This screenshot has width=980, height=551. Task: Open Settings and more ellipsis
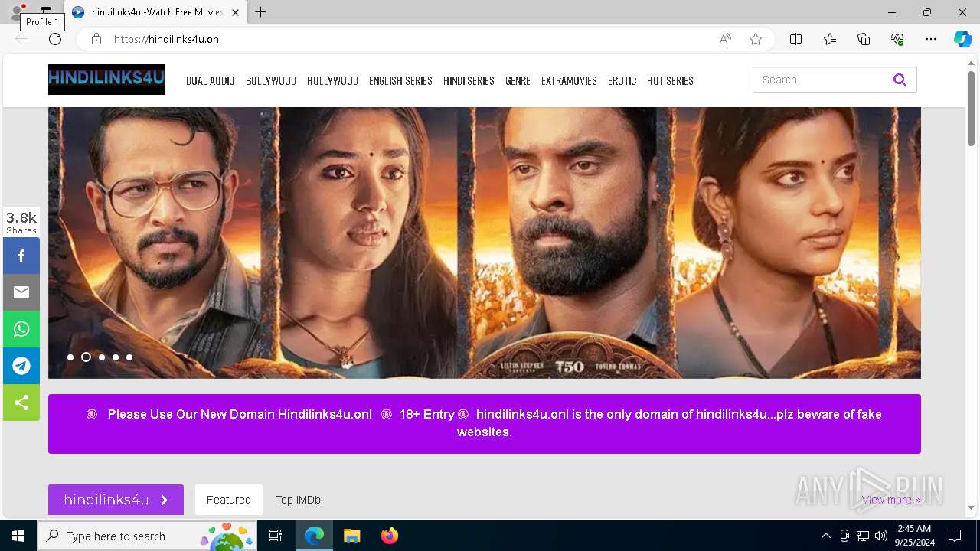pyautogui.click(x=931, y=39)
